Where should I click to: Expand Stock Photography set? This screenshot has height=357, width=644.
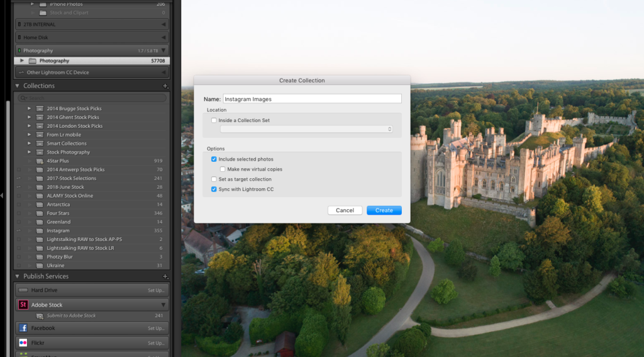[x=29, y=152]
